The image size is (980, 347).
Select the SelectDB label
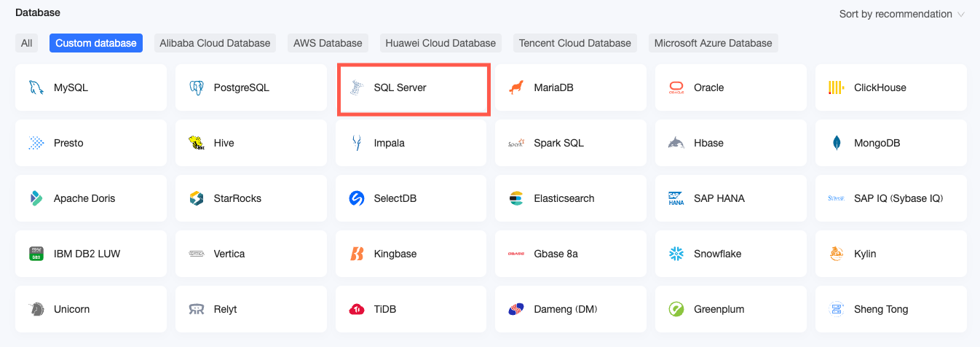(395, 198)
